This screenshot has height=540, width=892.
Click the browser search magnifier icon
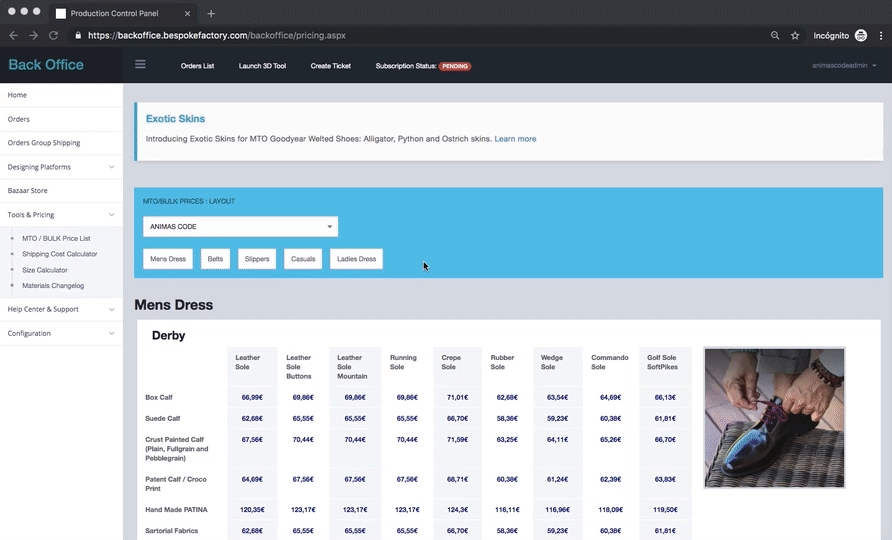click(x=775, y=35)
